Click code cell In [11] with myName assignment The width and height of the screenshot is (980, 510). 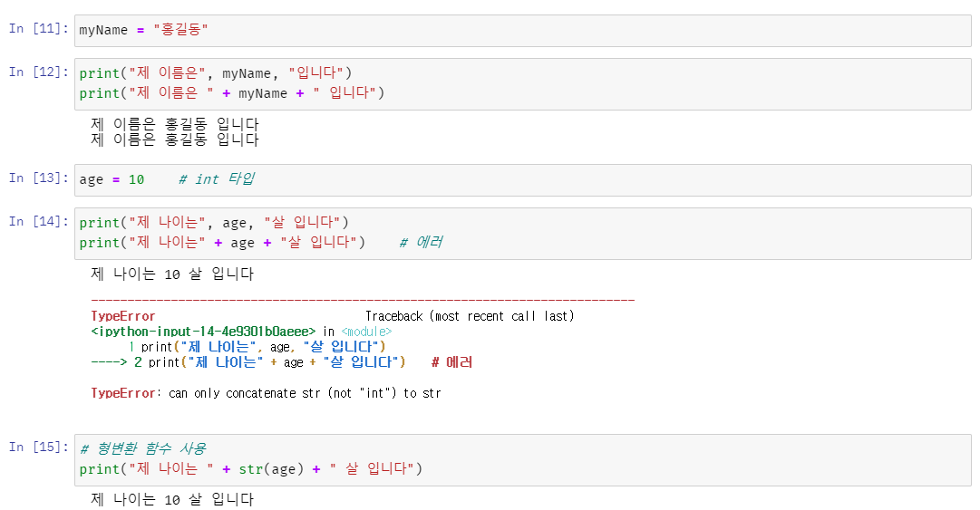point(522,31)
